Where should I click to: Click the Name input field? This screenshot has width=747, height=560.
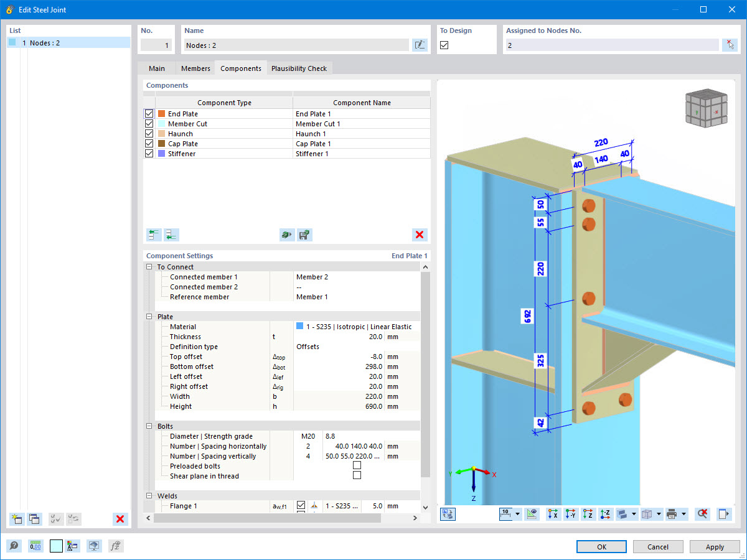coord(296,45)
